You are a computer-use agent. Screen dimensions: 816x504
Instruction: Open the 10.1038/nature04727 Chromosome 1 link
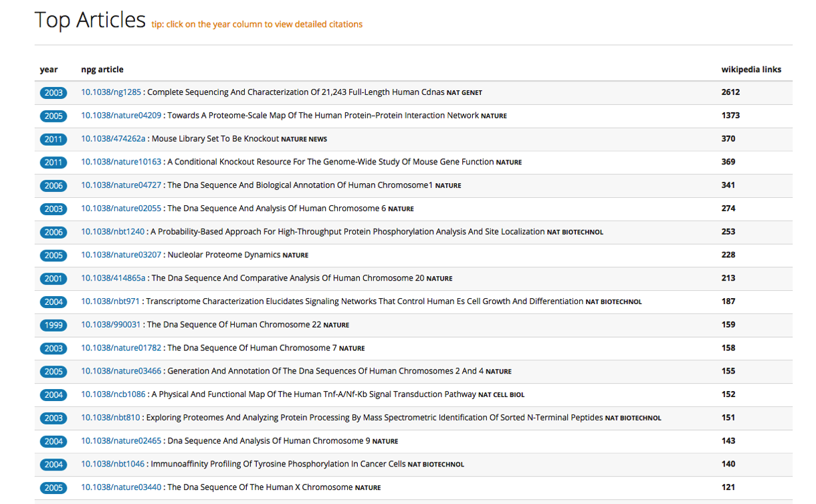(121, 185)
